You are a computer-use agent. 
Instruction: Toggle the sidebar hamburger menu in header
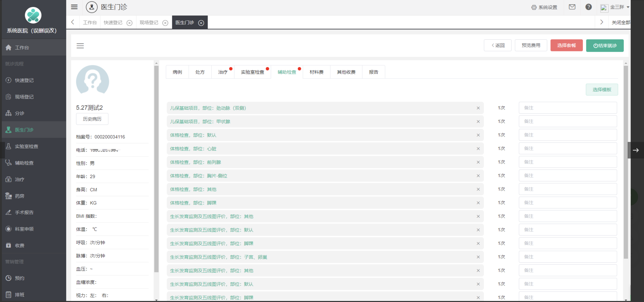[74, 7]
